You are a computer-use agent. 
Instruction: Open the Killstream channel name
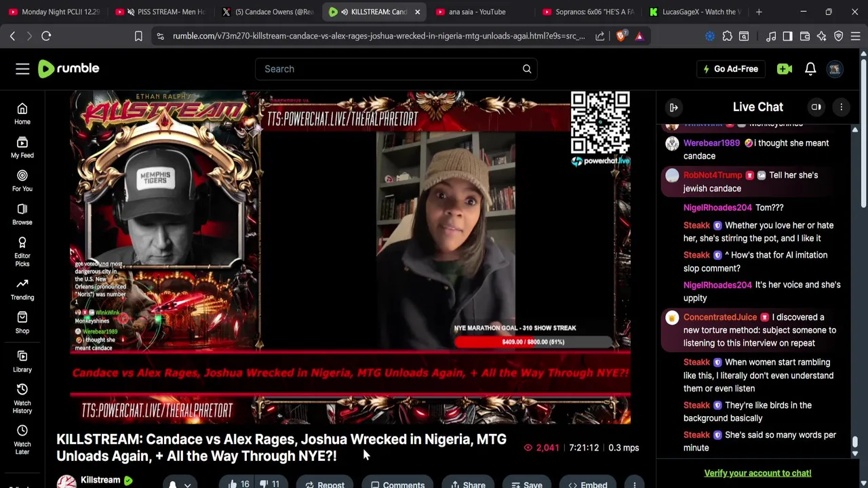(100, 480)
